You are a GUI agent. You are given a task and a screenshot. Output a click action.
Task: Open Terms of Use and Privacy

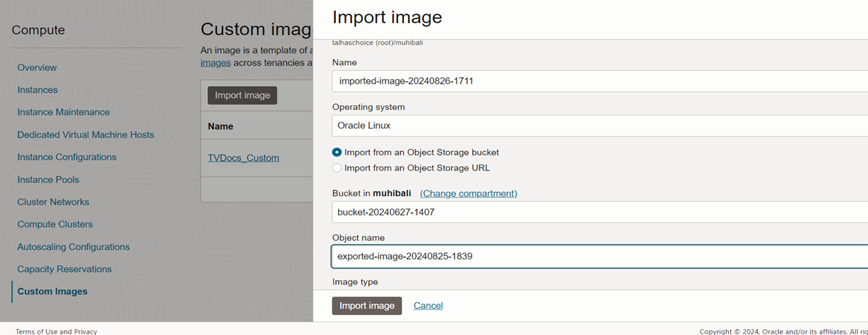click(56, 331)
